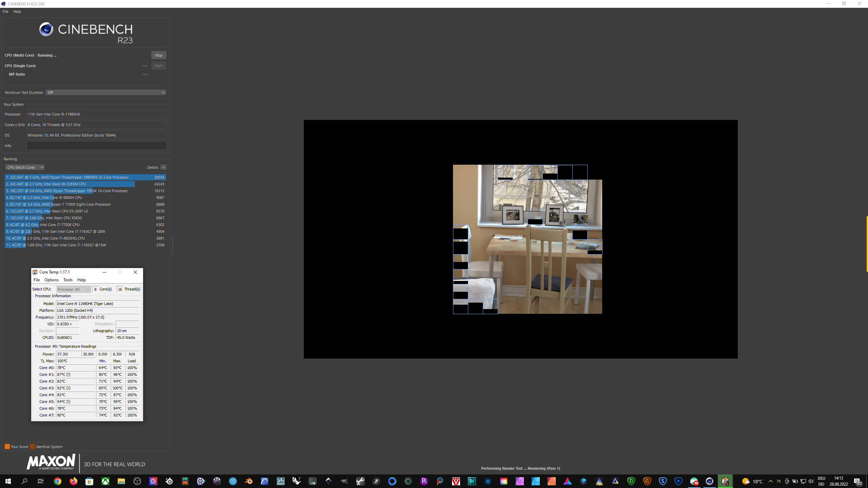Image resolution: width=868 pixels, height=488 pixels.
Task: Open Affinity Photo from the taskbar
Action: click(x=520, y=481)
